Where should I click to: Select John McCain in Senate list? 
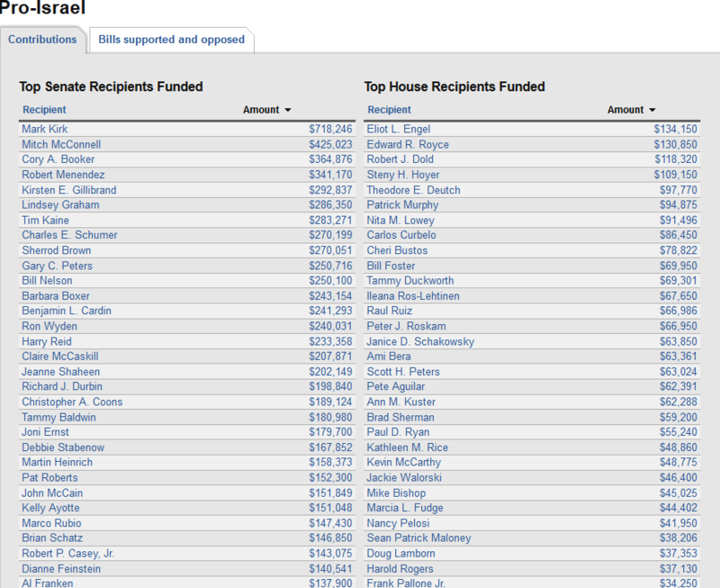[x=52, y=493]
